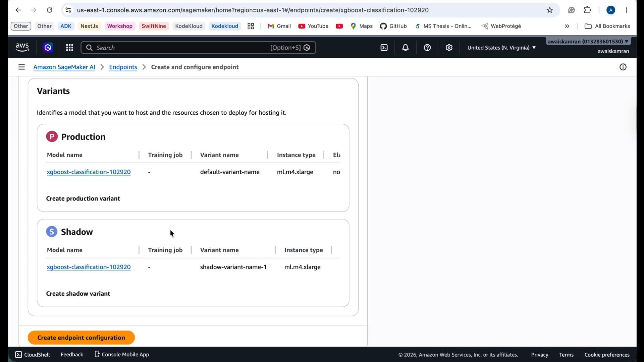Open AWS settings gear icon
This screenshot has height=362, width=644.
click(x=449, y=48)
